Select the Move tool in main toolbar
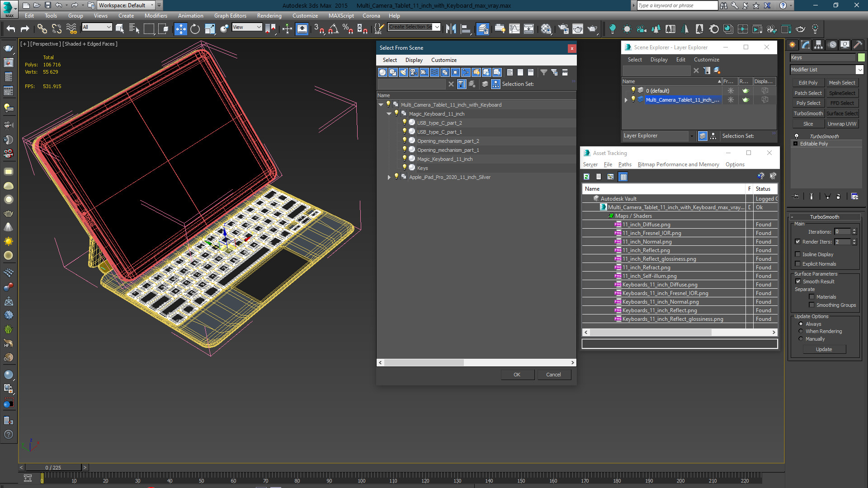This screenshot has height=488, width=868. pyautogui.click(x=180, y=29)
